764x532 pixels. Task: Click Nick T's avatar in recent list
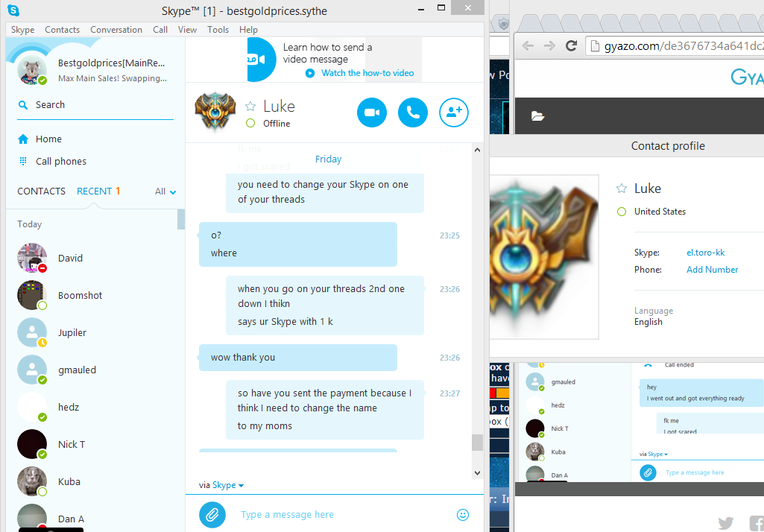point(32,444)
